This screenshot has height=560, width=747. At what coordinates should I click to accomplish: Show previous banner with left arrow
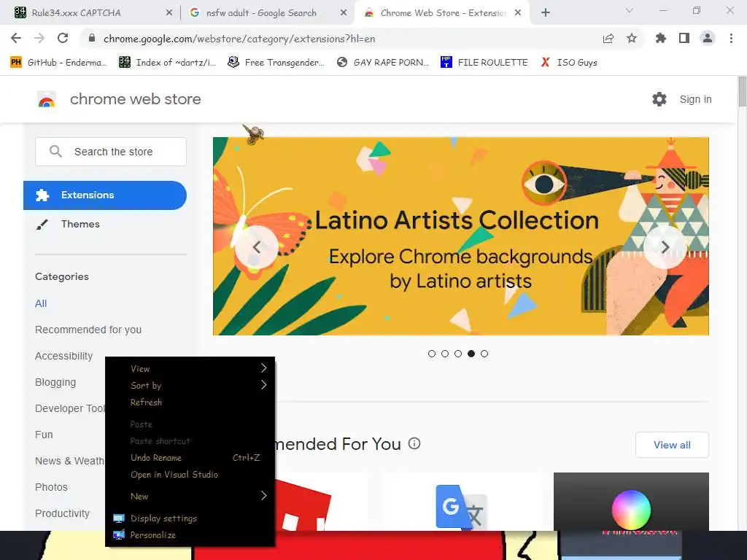[257, 247]
